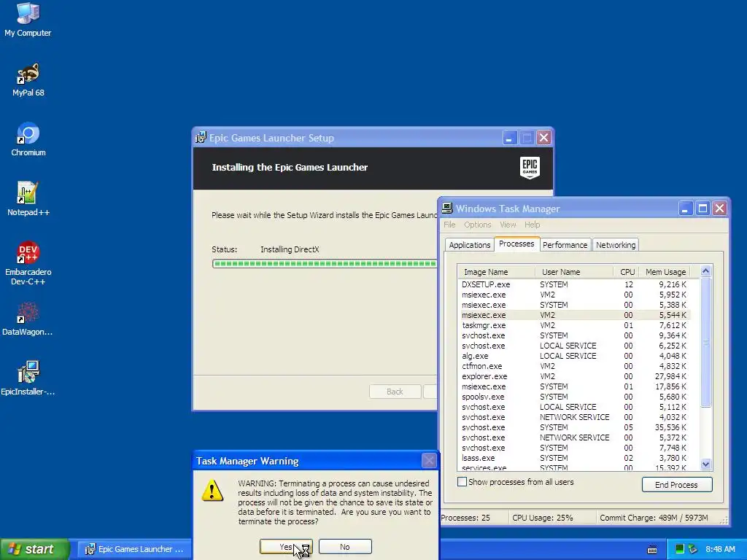The height and width of the screenshot is (560, 747).
Task: Click the Epic Games Launcher taskbar button
Action: [x=134, y=549]
